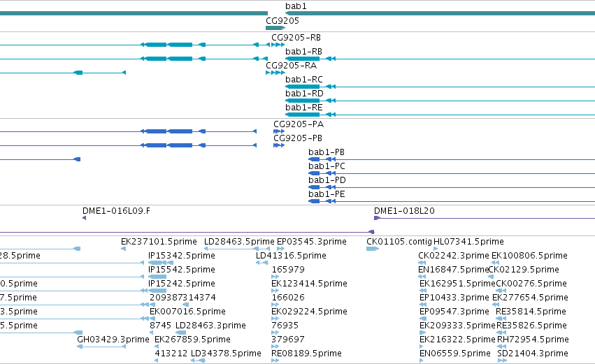
Task: Select the EK267859.5prime EST label
Action: point(192,340)
